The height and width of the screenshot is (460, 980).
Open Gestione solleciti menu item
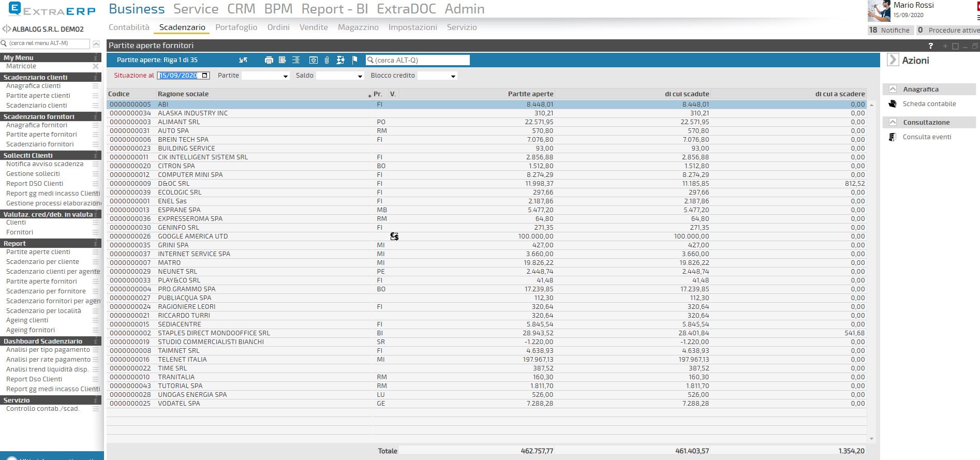coord(33,174)
